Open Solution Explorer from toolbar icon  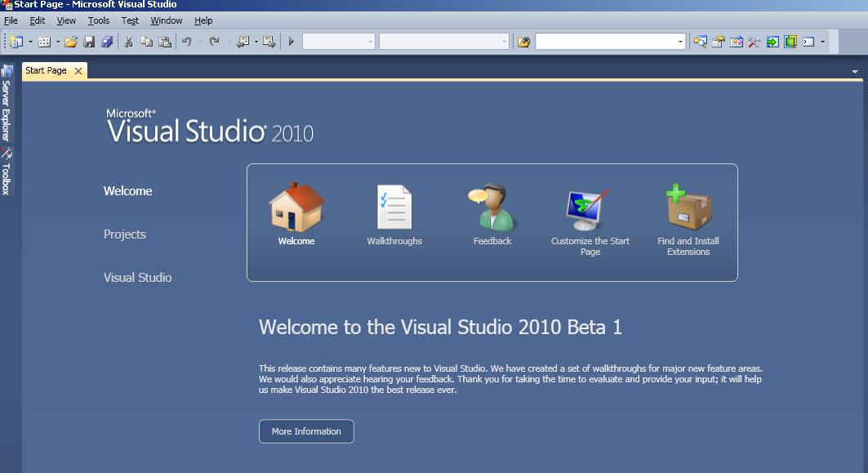point(701,42)
